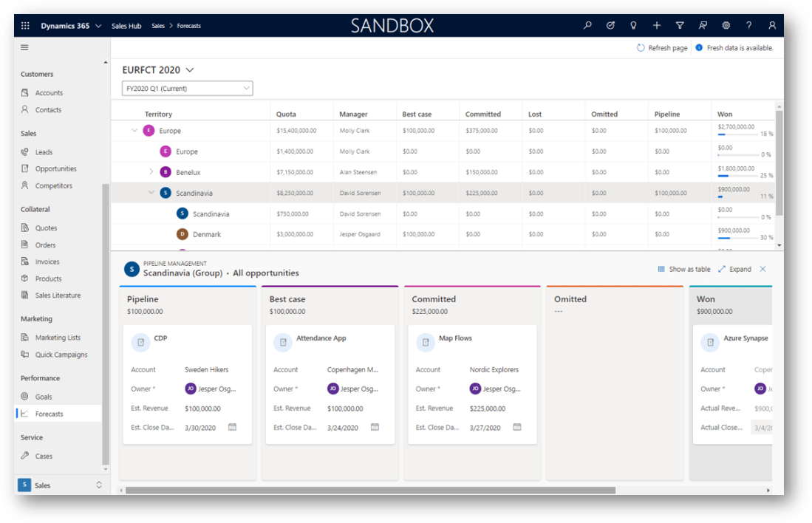Collapse the Scandinavia territory group

(151, 193)
